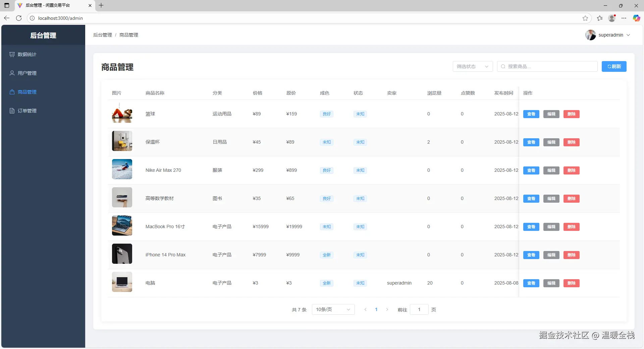Click the 搜索商品 search input field
The height and width of the screenshot is (349, 644).
click(x=550, y=66)
